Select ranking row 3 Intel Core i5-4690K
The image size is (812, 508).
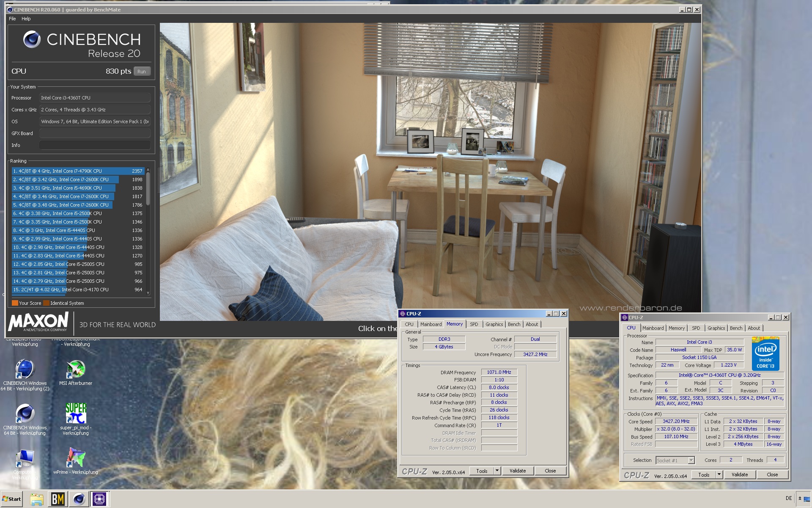coord(78,188)
